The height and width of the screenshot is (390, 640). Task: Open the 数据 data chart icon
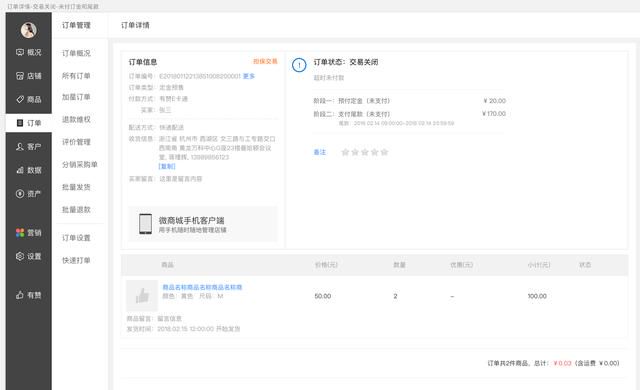click(20, 170)
